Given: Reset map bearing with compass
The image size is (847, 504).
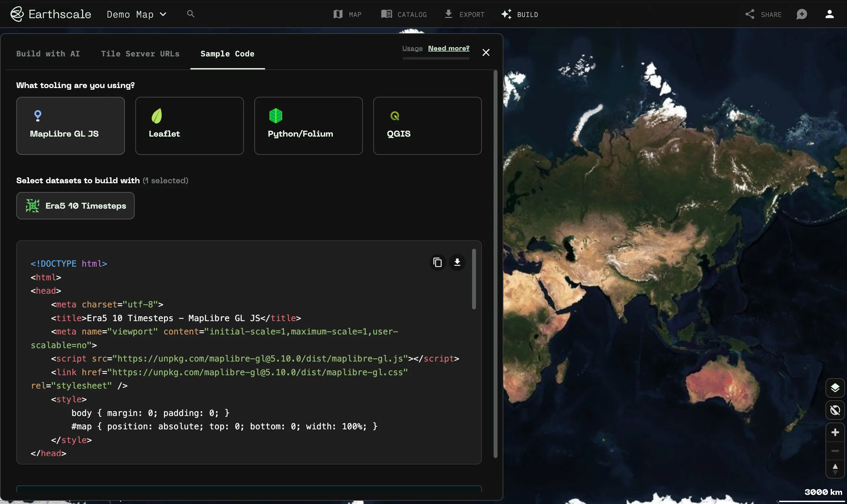Looking at the screenshot, I should [835, 469].
